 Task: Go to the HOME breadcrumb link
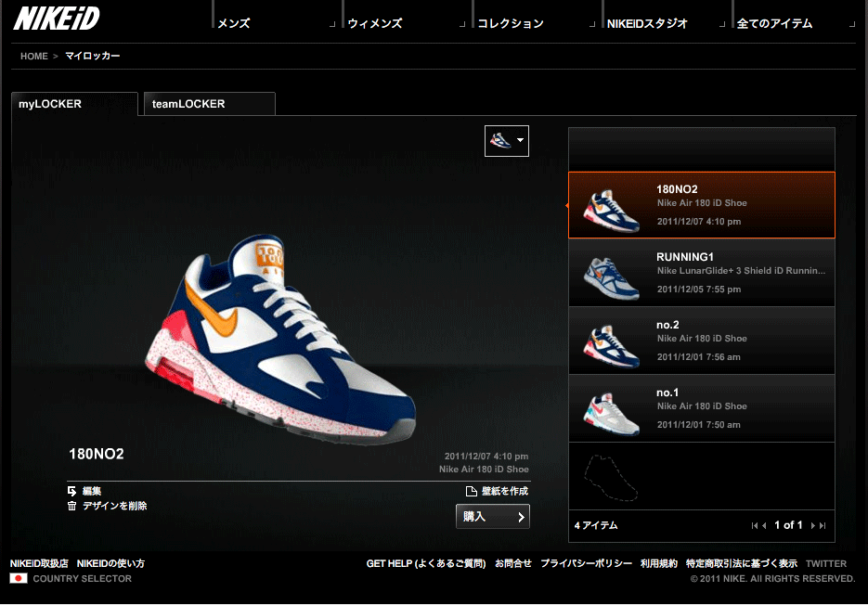tap(34, 56)
